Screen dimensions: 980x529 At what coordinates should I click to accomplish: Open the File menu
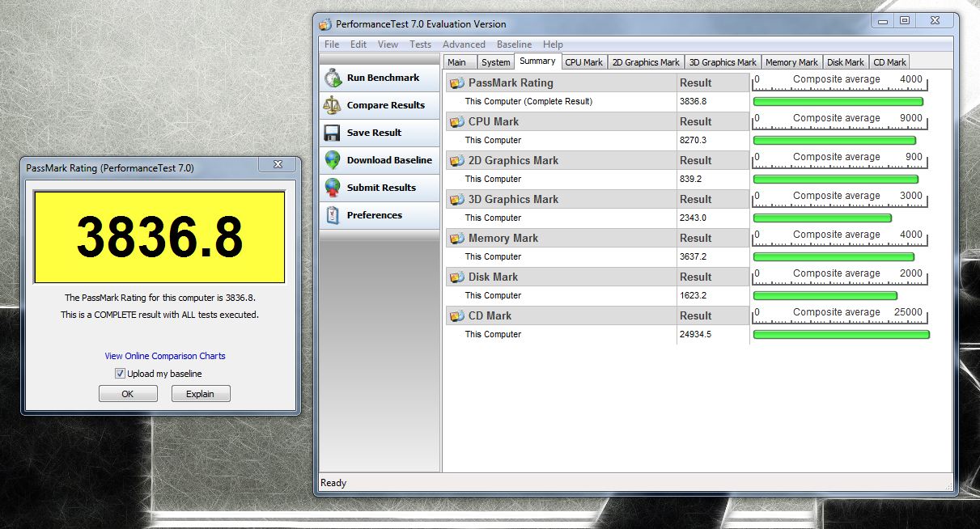[332, 44]
